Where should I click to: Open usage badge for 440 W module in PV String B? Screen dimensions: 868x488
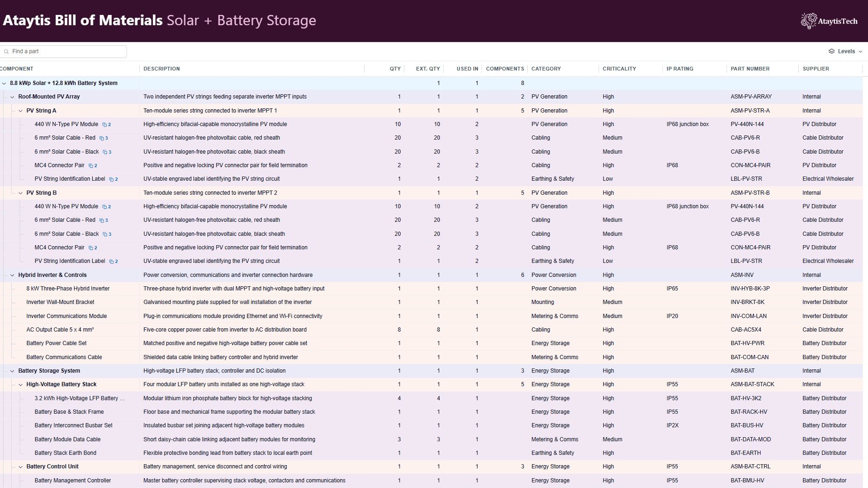pos(107,207)
